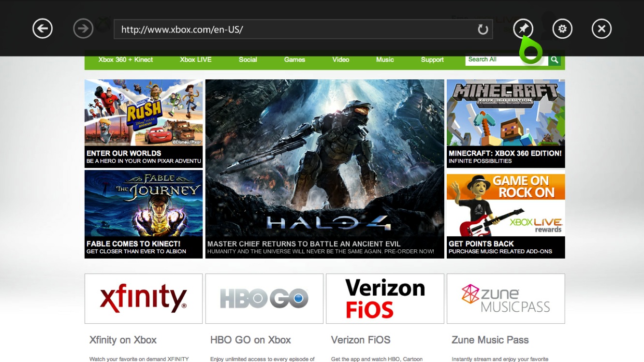Open the Video menu item
The image size is (644, 362).
click(341, 60)
